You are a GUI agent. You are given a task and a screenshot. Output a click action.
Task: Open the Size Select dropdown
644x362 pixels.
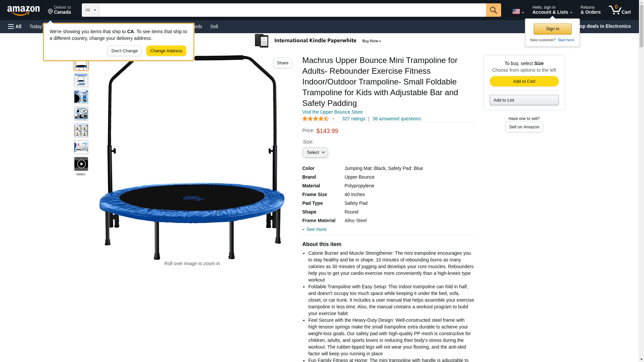tap(315, 152)
